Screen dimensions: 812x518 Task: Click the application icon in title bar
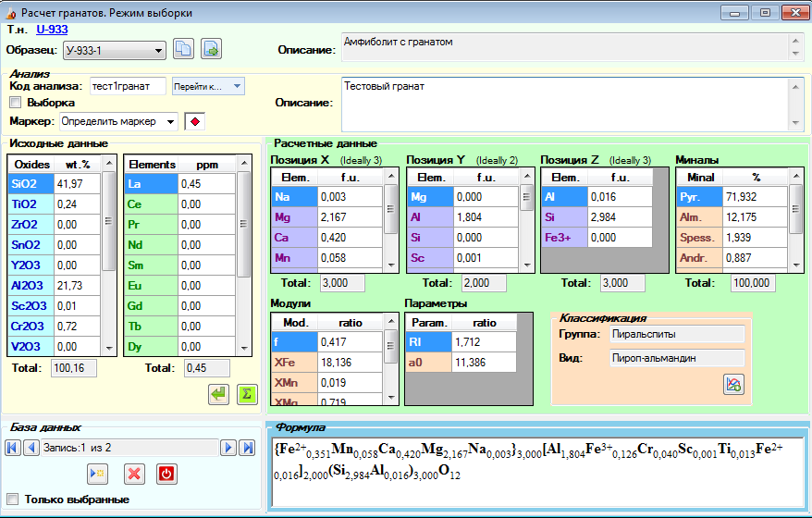[10, 13]
